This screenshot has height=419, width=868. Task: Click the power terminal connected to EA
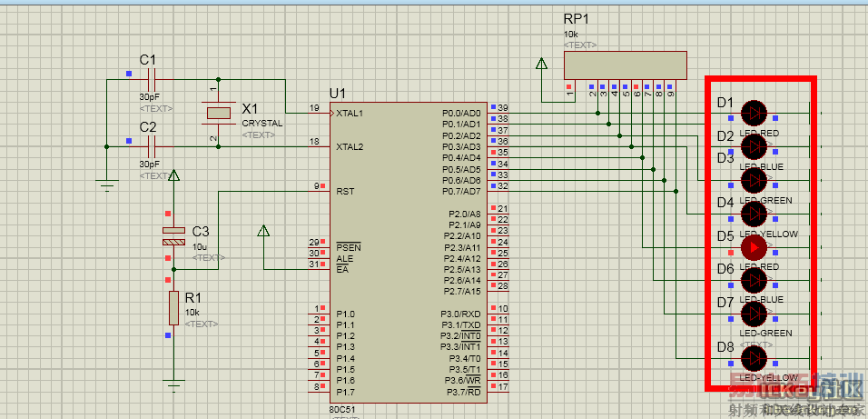(263, 231)
